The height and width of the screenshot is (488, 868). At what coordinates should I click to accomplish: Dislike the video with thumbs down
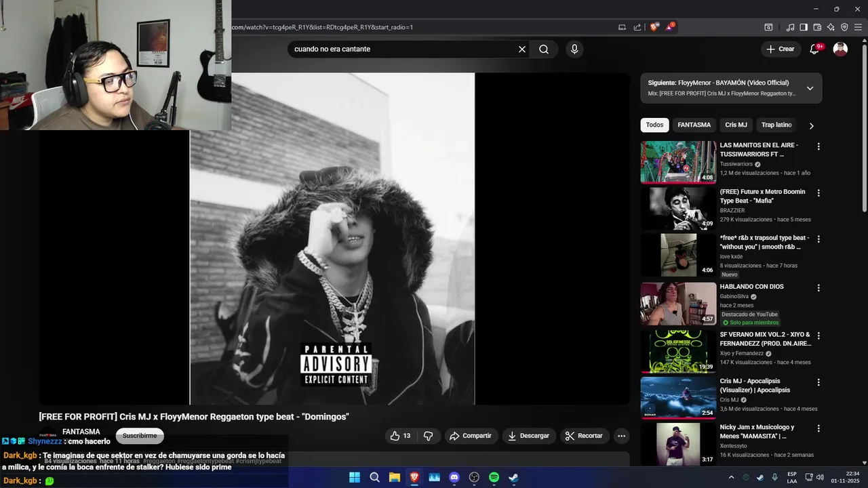click(x=428, y=436)
